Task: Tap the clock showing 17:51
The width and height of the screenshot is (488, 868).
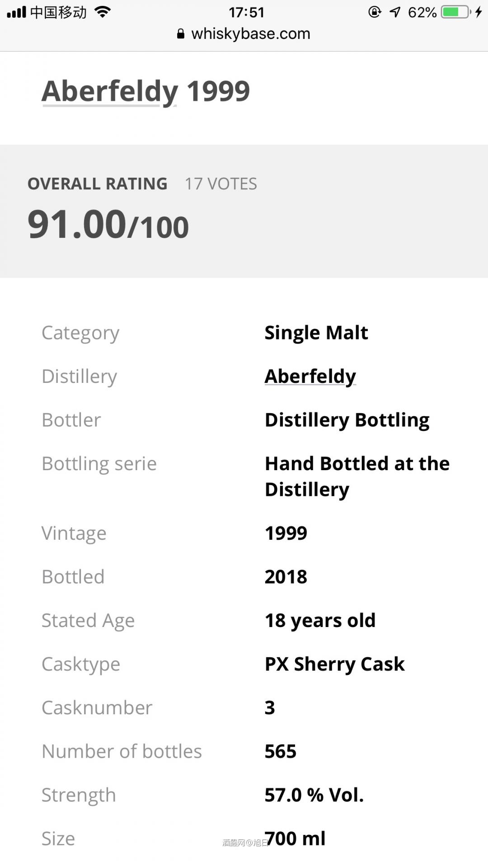Action: click(x=246, y=12)
